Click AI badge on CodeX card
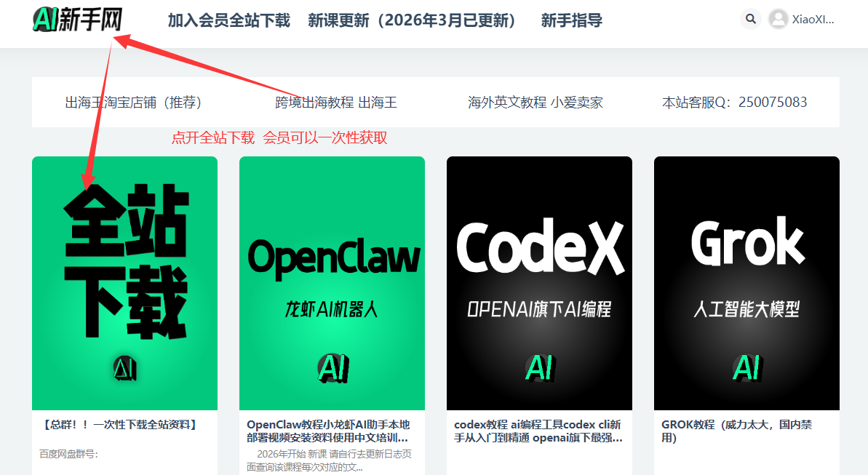Viewport: 868px width, 475px height. tap(539, 368)
